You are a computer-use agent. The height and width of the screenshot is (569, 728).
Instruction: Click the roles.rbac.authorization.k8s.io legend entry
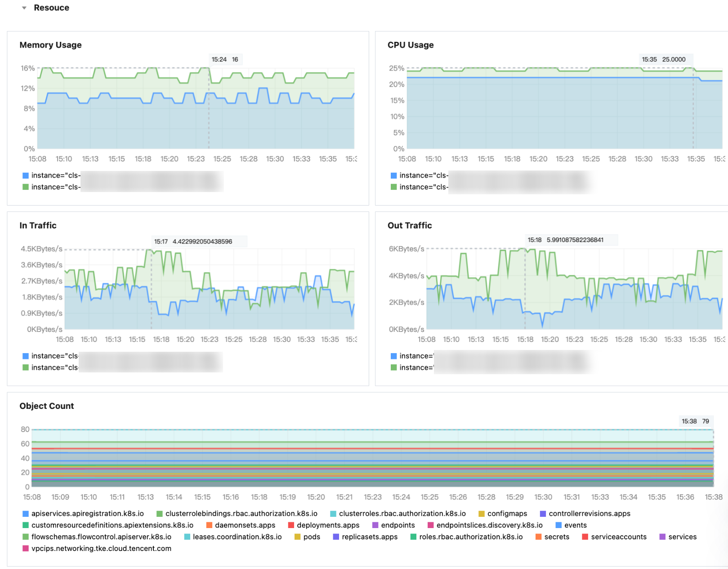(467, 537)
